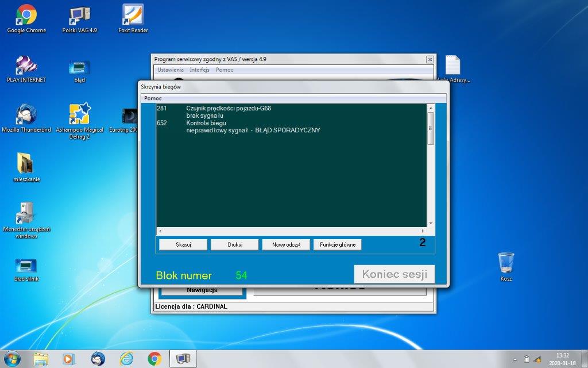Open the Ustawienia menu

tap(171, 70)
